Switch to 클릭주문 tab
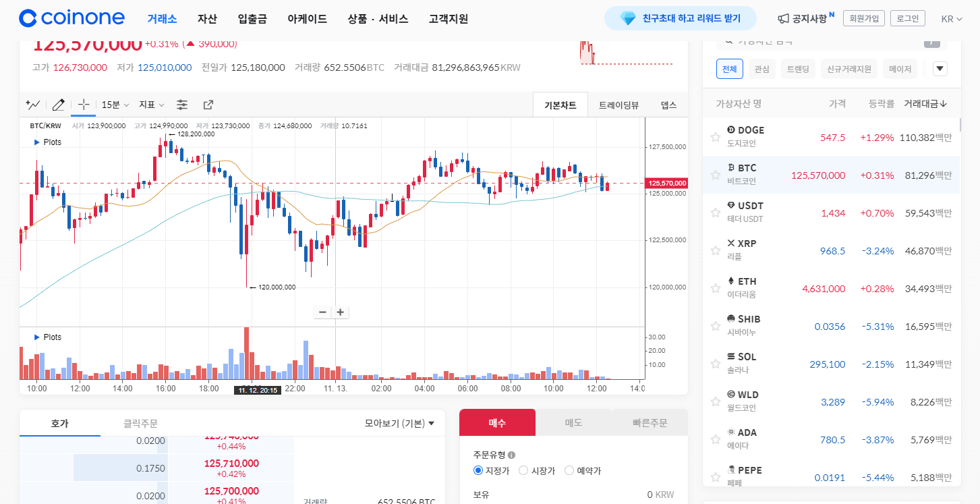980x504 pixels. 140,423
